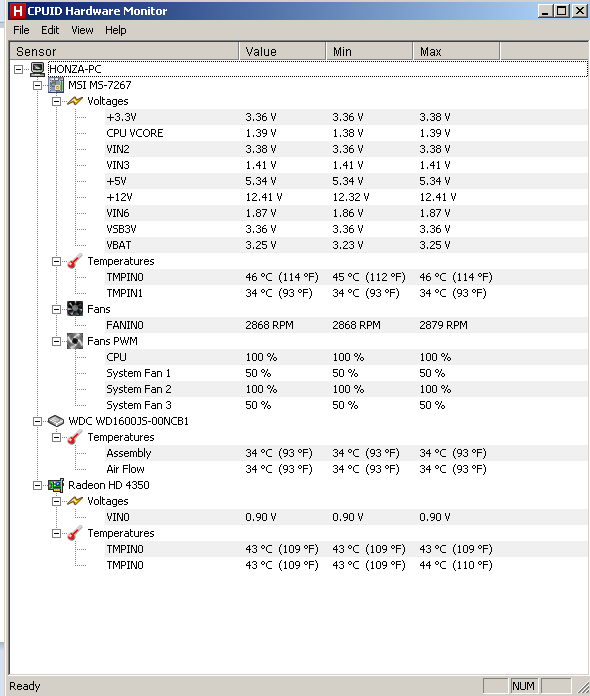Collapse the motherboard Temperatures group

pyautogui.click(x=56, y=261)
